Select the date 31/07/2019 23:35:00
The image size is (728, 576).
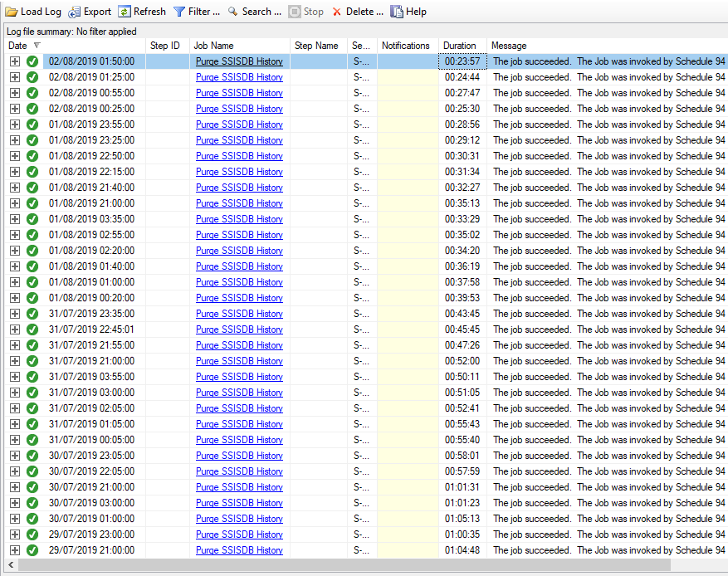pos(91,314)
